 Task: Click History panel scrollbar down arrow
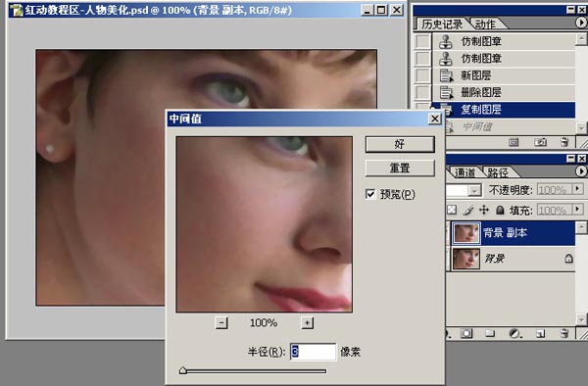(x=581, y=127)
